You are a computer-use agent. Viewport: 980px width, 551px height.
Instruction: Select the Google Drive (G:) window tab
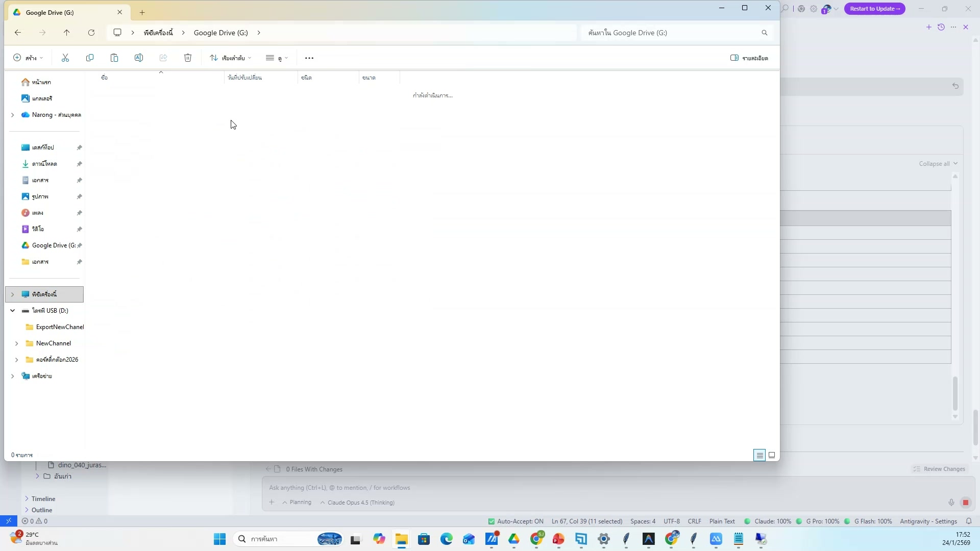(x=50, y=12)
